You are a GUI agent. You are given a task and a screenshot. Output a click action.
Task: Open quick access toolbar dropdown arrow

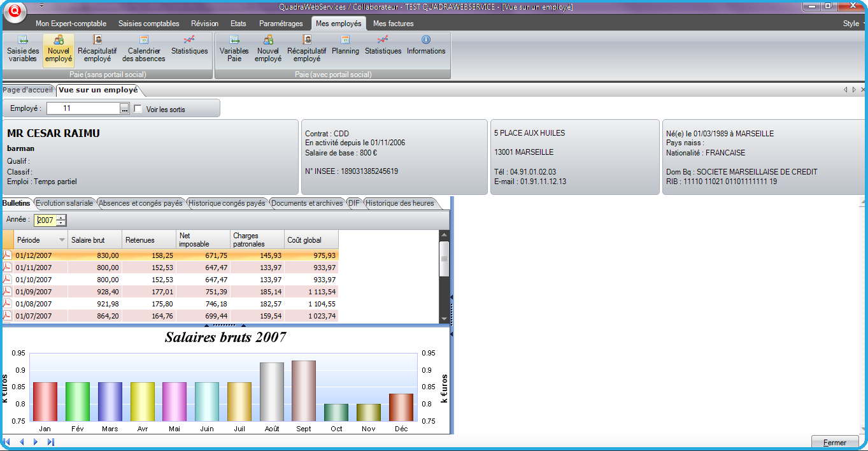41,6
